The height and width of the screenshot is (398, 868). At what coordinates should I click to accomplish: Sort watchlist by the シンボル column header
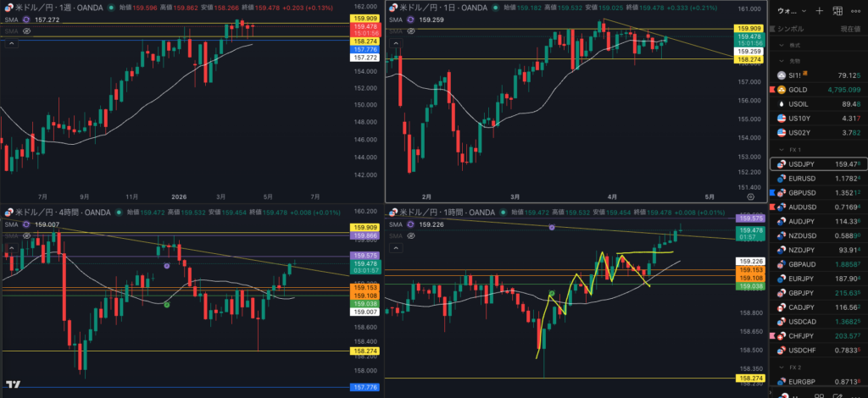(x=802, y=29)
